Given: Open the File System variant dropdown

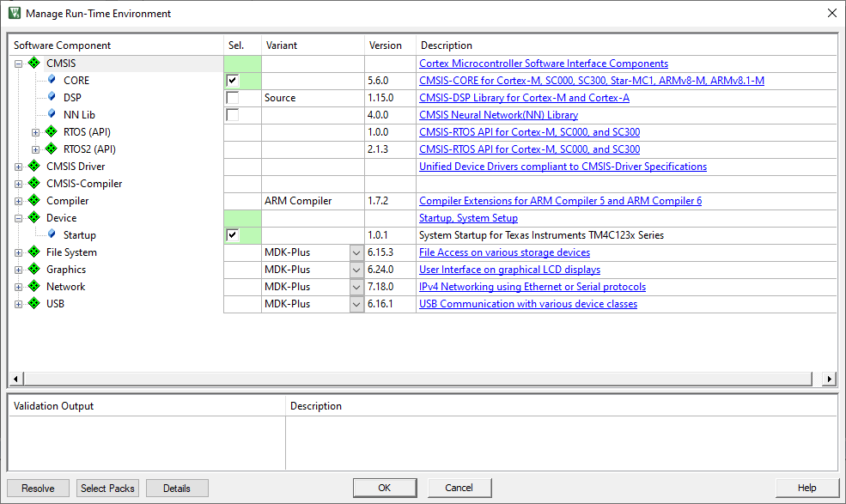Looking at the screenshot, I should tap(357, 252).
